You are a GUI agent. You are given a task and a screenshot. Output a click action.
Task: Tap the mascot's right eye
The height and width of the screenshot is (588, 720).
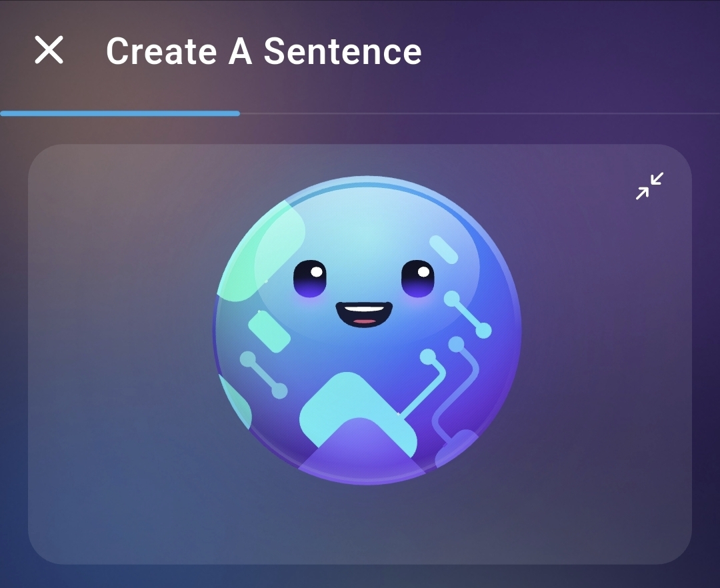417,279
